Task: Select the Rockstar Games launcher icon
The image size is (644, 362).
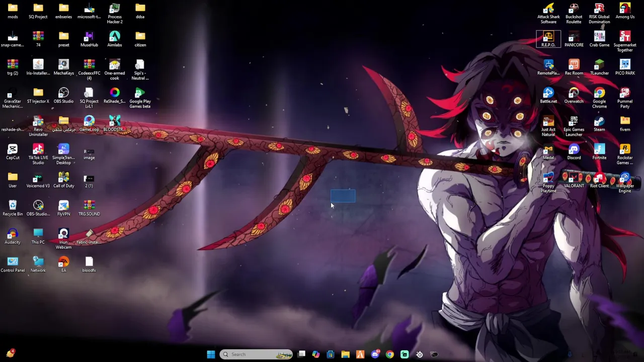Action: point(625,154)
